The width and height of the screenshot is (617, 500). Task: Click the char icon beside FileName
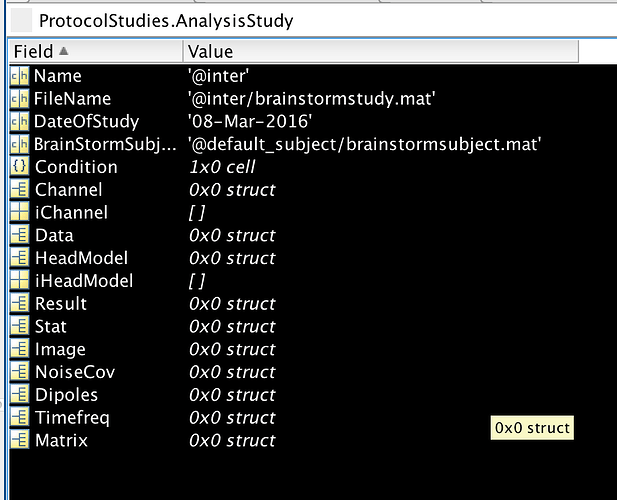pos(19,99)
